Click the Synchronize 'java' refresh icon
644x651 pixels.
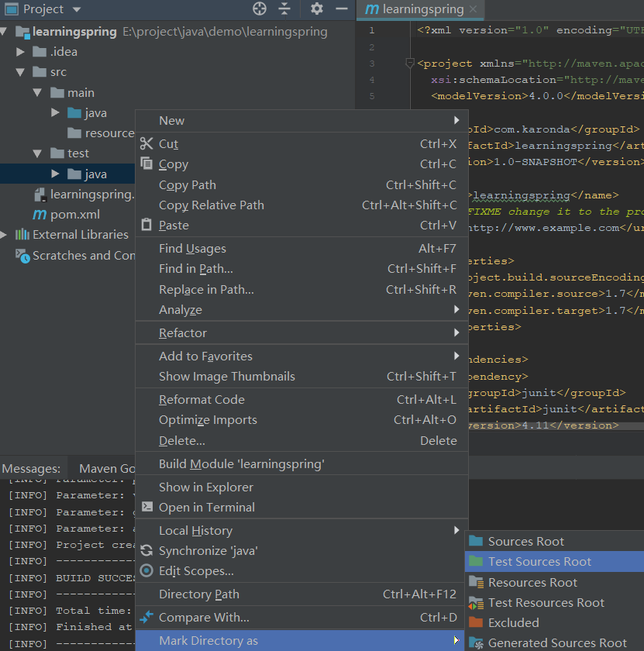click(x=146, y=550)
